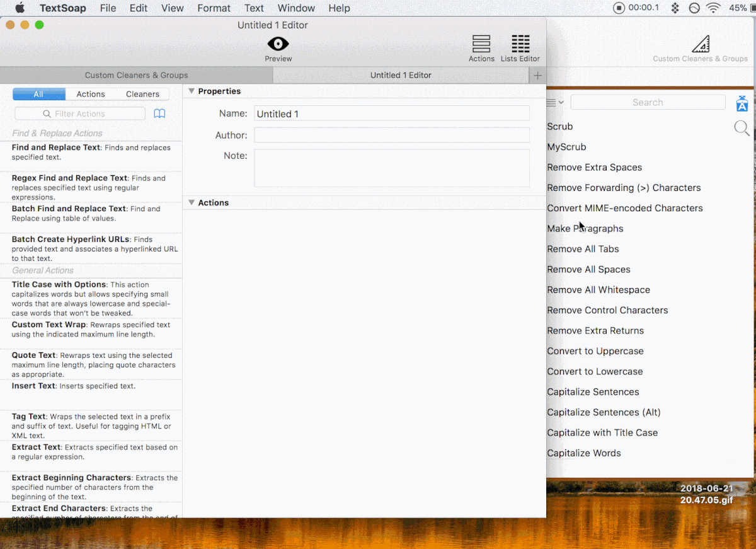
Task: Switch to Custom Cleaners & Groups tab
Action: 137,75
